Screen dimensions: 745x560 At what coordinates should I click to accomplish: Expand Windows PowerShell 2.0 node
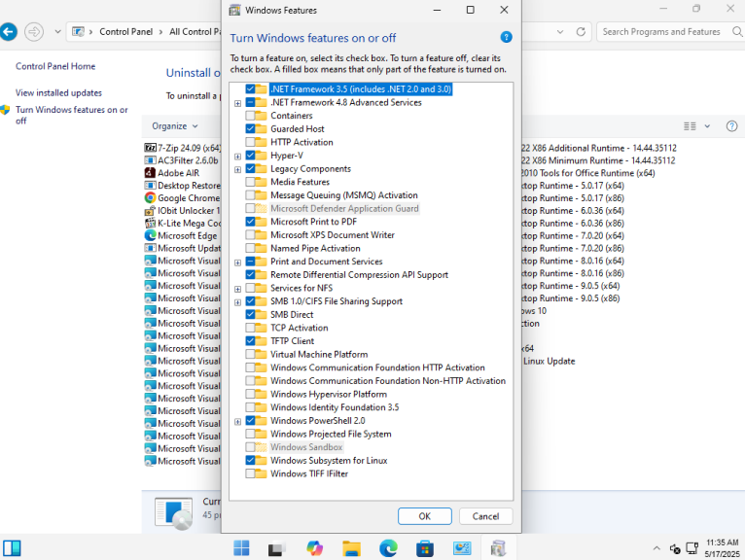point(237,421)
